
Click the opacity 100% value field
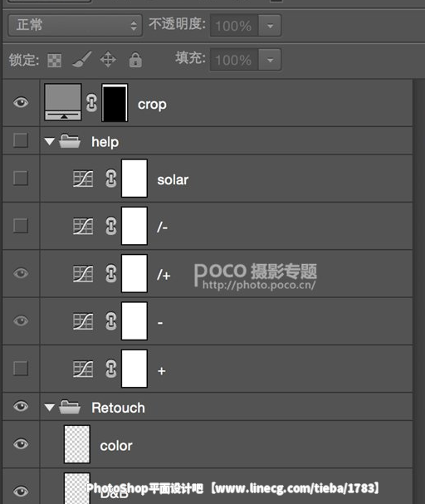pos(234,26)
